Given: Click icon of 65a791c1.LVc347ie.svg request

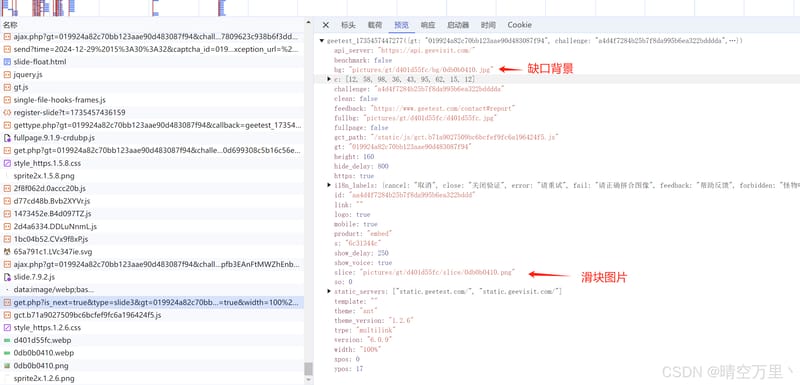Looking at the screenshot, I should click(x=7, y=252).
